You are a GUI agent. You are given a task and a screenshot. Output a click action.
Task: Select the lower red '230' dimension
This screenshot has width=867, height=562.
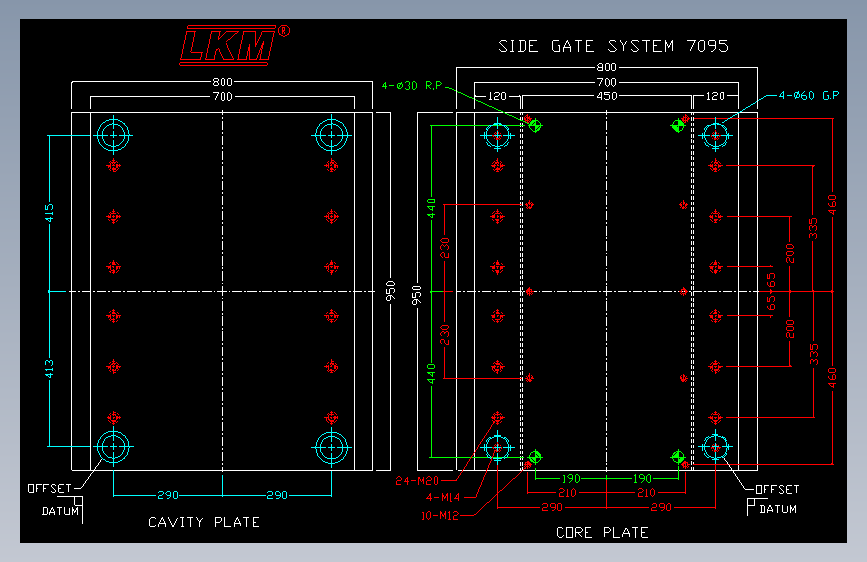click(445, 335)
